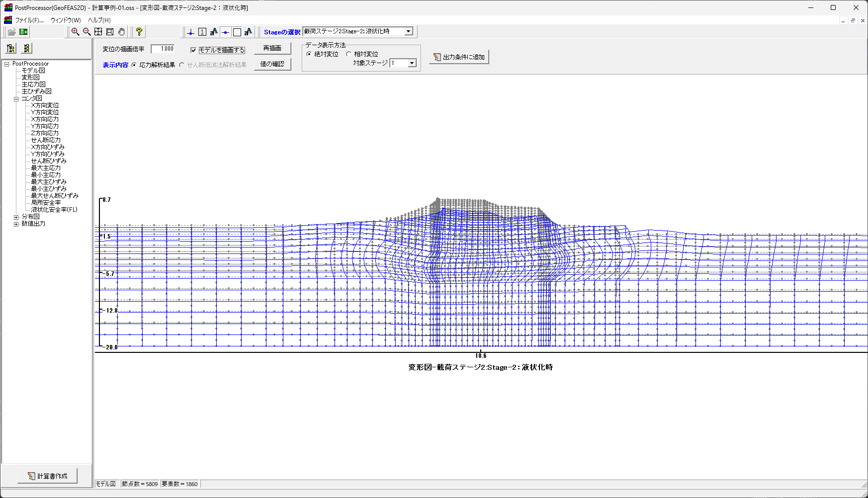Click the expand tree icon above PostProcessor

pos(11,48)
